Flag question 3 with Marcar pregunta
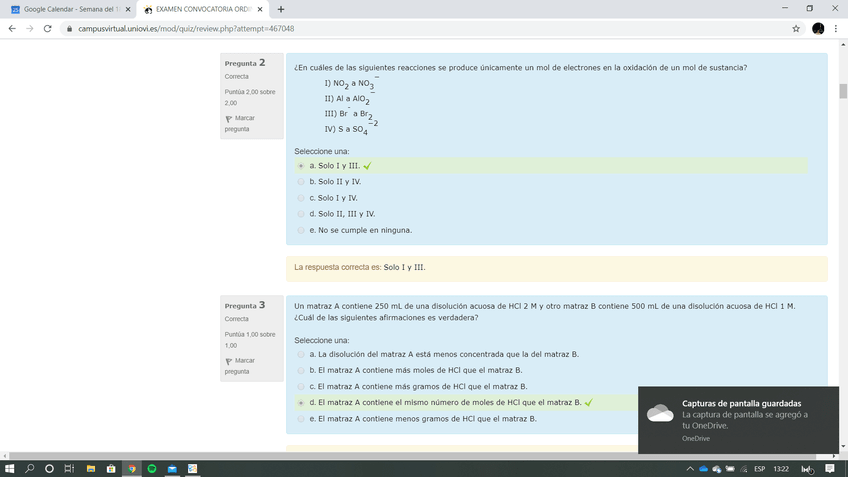The height and width of the screenshot is (477, 848). pyautogui.click(x=240, y=366)
